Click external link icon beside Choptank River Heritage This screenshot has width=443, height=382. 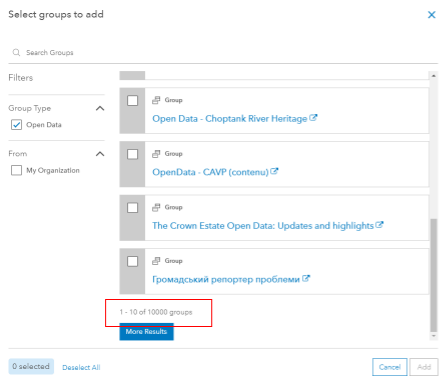pyautogui.click(x=313, y=118)
